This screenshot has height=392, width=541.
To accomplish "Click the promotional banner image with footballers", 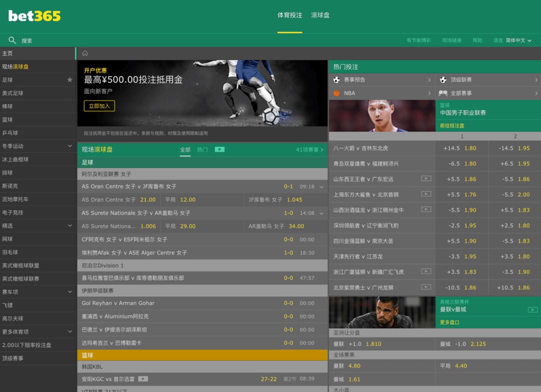I will pyautogui.click(x=203, y=93).
